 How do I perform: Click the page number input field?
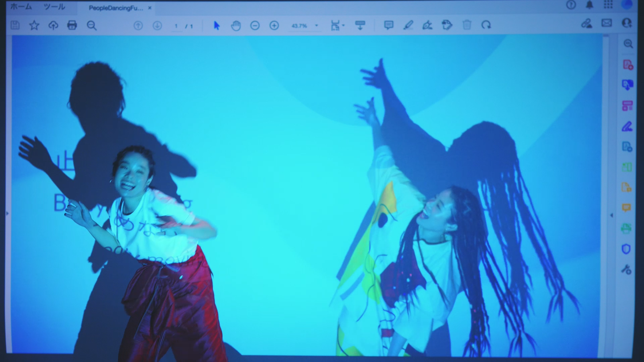pos(176,26)
